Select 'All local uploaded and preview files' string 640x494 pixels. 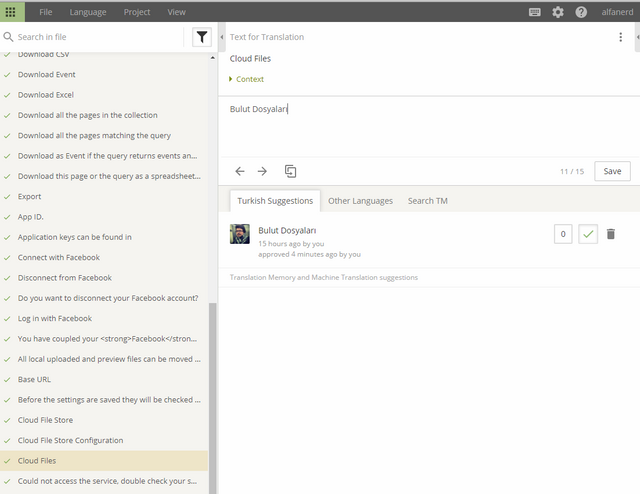(x=104, y=359)
